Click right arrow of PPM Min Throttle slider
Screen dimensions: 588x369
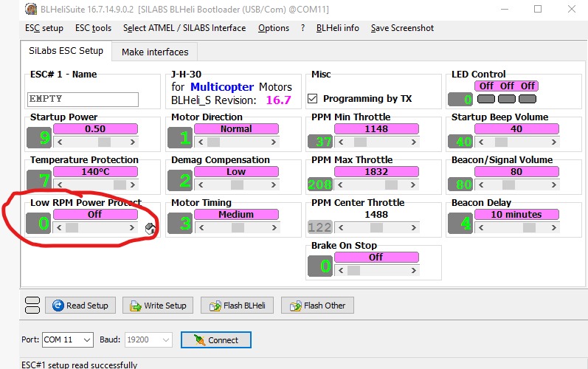tap(414, 142)
